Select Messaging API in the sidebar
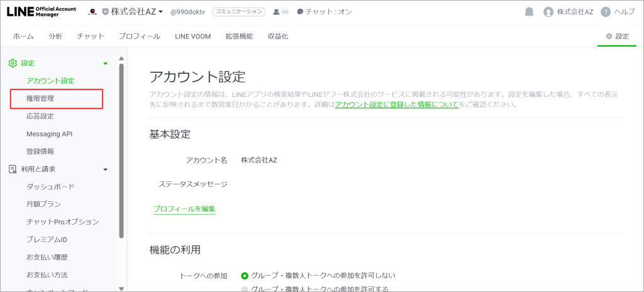Viewport: 644px width, 292px height. tap(50, 134)
